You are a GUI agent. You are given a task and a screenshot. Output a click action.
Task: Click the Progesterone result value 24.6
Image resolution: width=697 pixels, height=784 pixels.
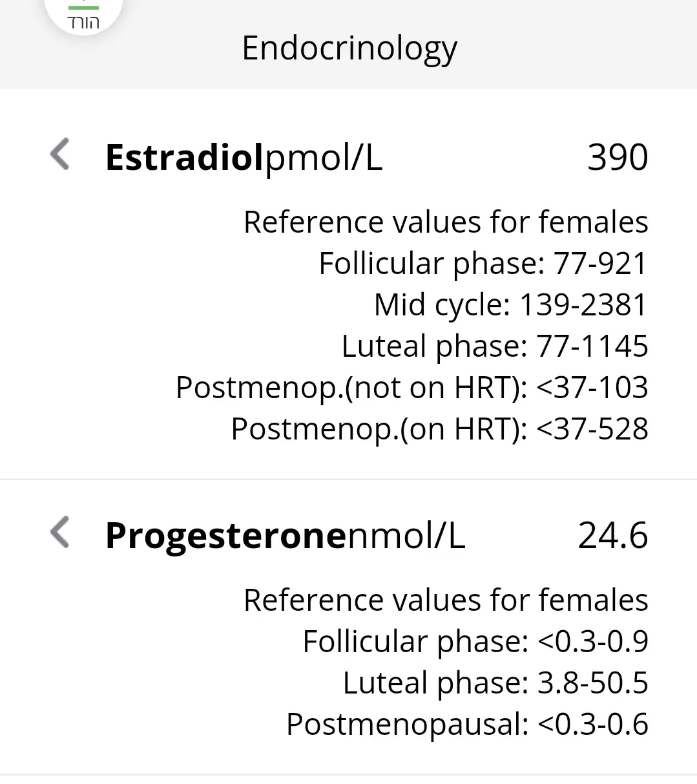click(612, 536)
